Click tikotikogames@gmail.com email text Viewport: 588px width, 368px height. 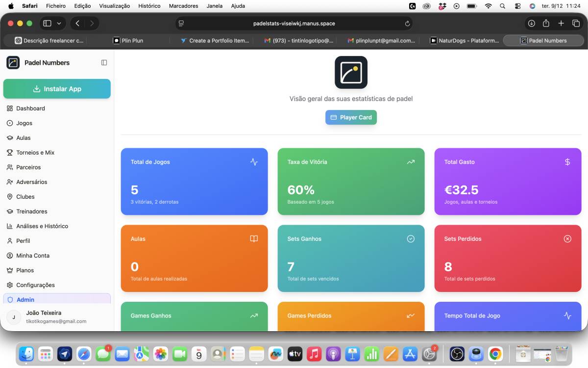(56, 321)
